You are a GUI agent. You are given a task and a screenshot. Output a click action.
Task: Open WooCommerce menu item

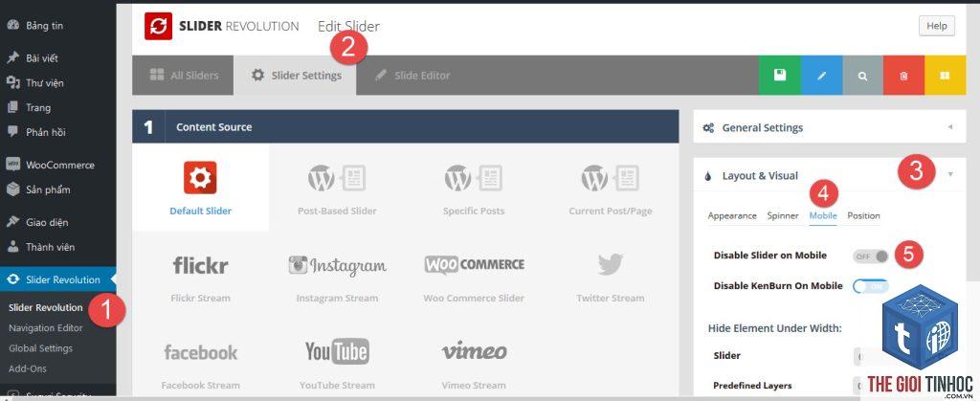(58, 165)
